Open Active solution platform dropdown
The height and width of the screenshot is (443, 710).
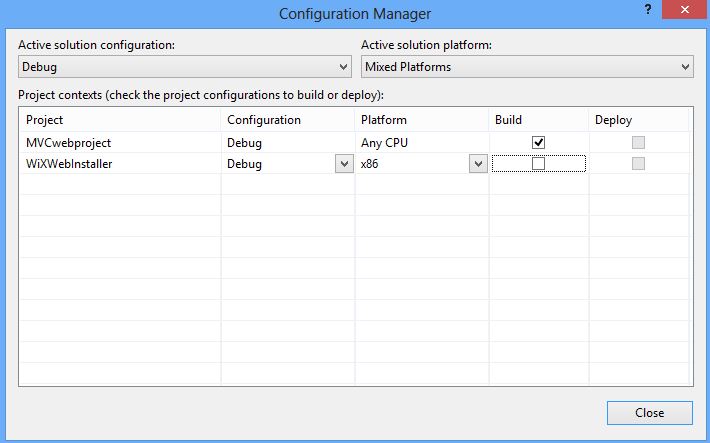(x=526, y=67)
